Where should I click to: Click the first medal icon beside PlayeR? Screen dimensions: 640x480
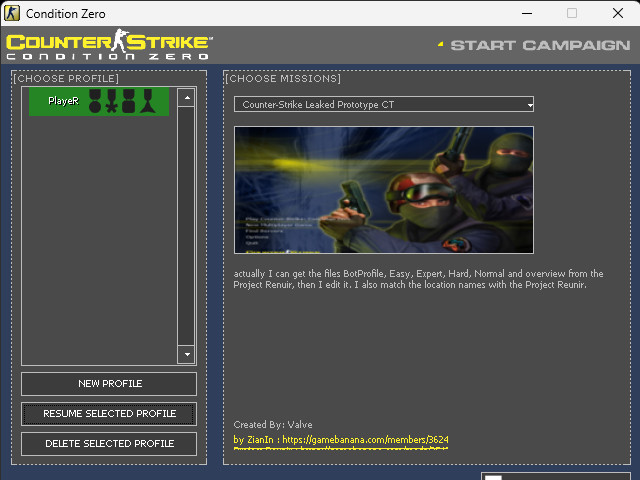(x=95, y=101)
